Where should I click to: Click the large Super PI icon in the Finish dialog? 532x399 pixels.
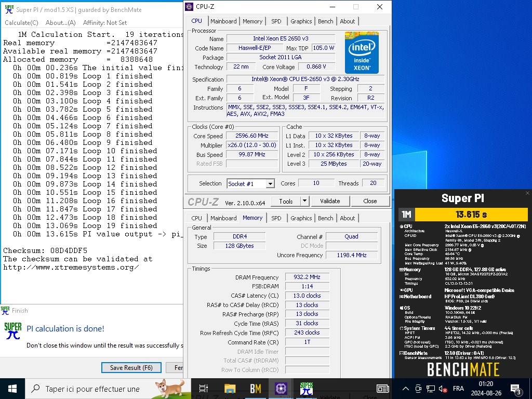pyautogui.click(x=12, y=331)
